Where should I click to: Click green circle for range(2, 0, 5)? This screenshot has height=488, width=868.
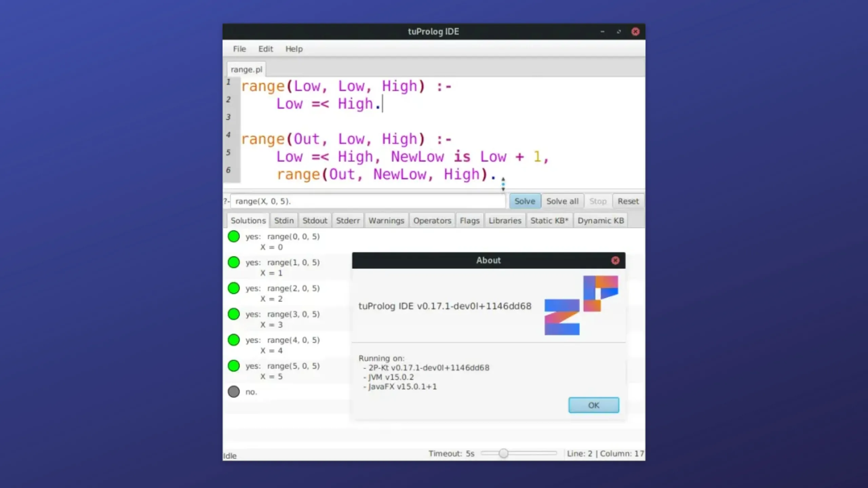[234, 288]
